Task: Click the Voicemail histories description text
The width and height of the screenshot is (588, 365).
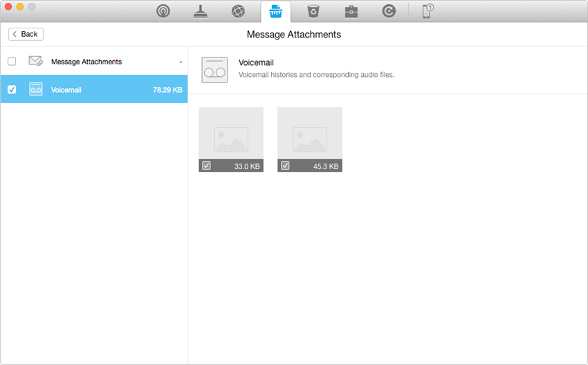Action: pyautogui.click(x=317, y=75)
